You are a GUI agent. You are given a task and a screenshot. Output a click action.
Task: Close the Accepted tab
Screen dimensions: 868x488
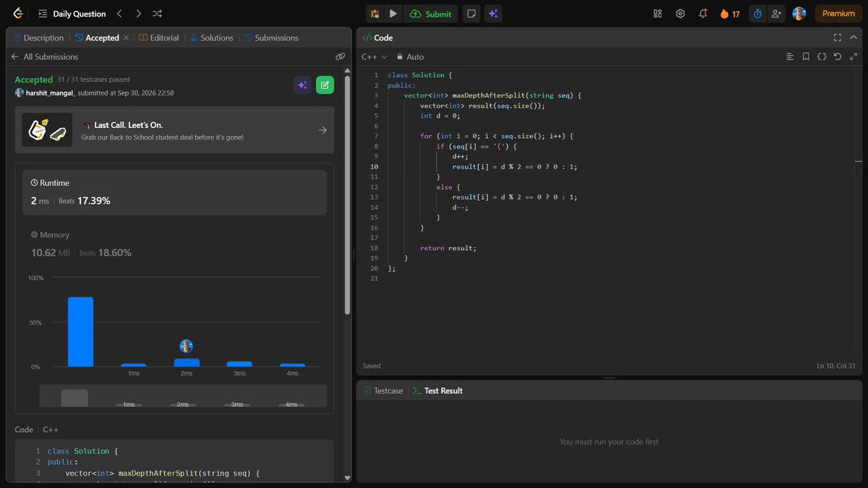click(x=126, y=38)
